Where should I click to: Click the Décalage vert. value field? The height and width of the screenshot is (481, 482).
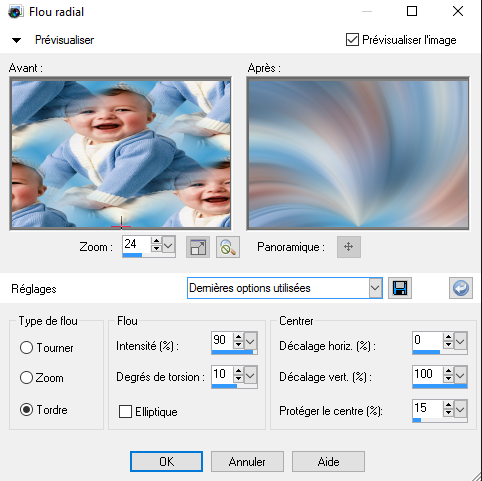pyautogui.click(x=428, y=375)
